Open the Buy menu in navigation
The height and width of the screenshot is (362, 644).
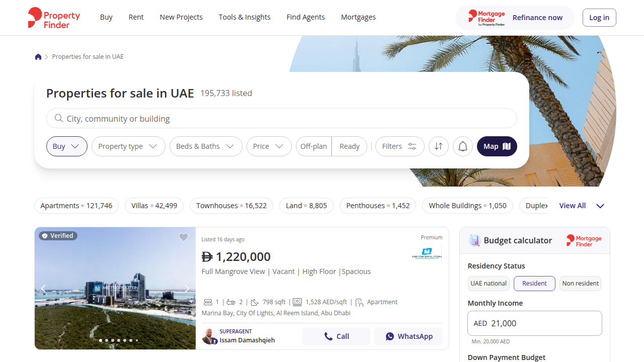(x=106, y=17)
